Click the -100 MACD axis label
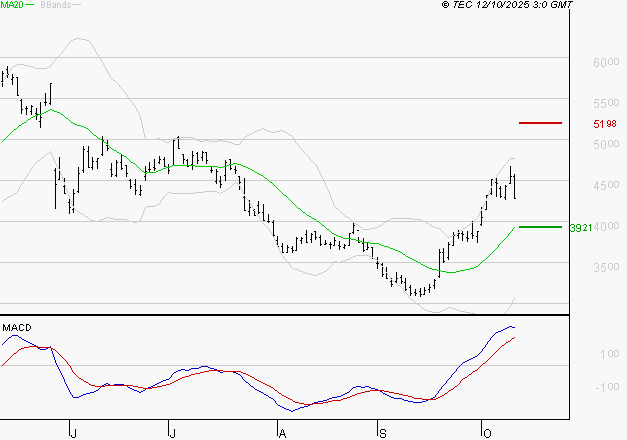627x440 pixels. pos(607,387)
